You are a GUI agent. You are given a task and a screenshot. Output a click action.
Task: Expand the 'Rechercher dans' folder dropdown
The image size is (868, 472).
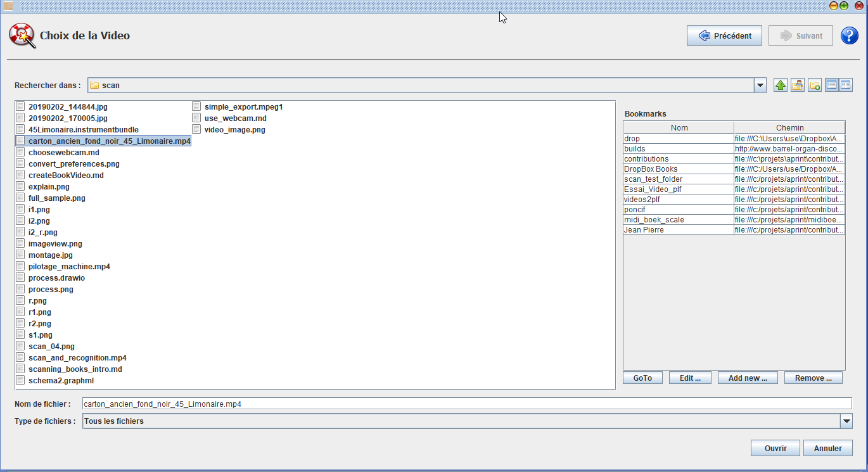(x=760, y=85)
